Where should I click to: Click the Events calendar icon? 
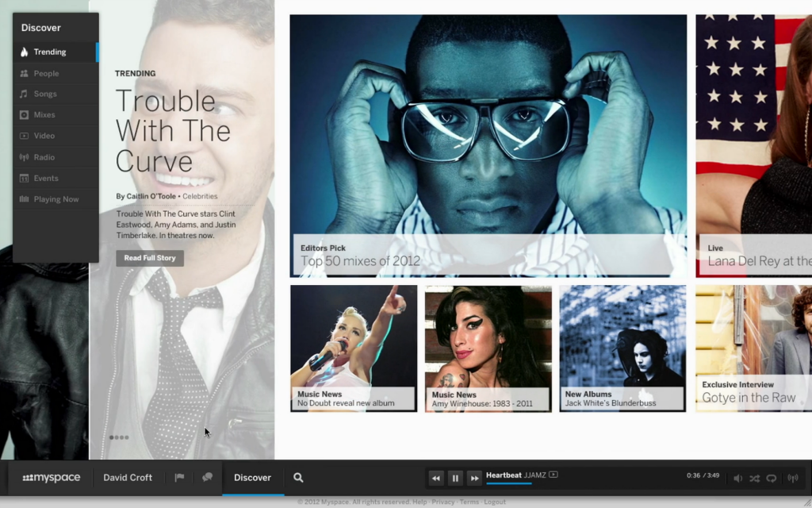24,179
